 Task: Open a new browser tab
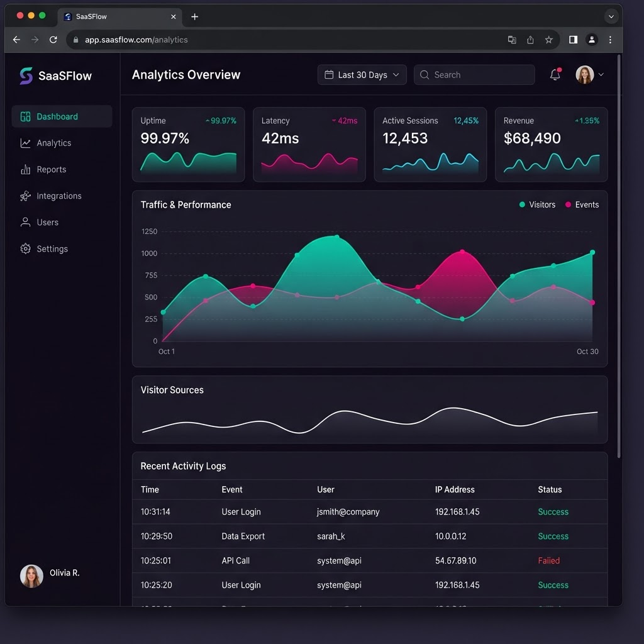(x=195, y=17)
